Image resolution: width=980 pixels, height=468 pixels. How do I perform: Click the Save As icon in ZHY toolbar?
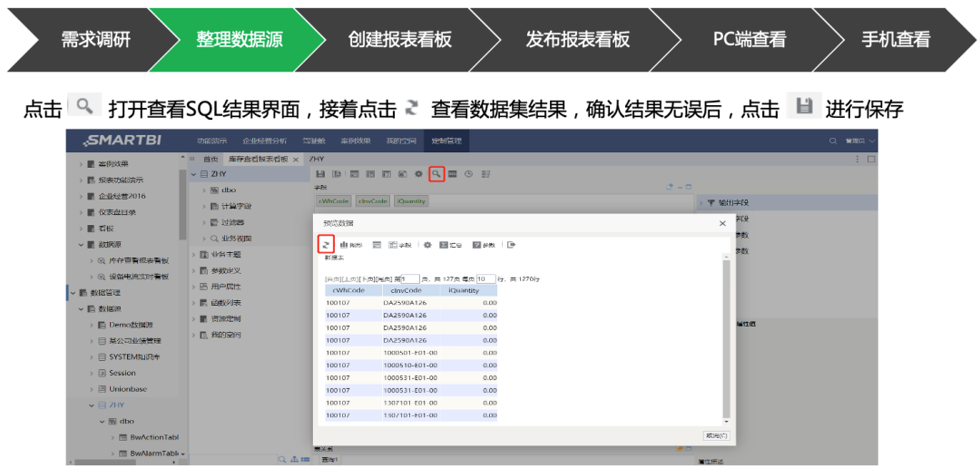pos(337,174)
